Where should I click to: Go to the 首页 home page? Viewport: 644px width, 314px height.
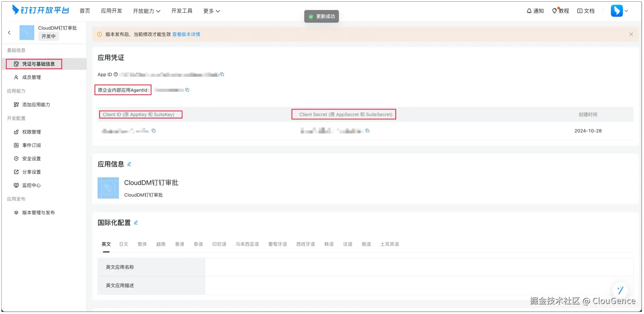point(85,11)
